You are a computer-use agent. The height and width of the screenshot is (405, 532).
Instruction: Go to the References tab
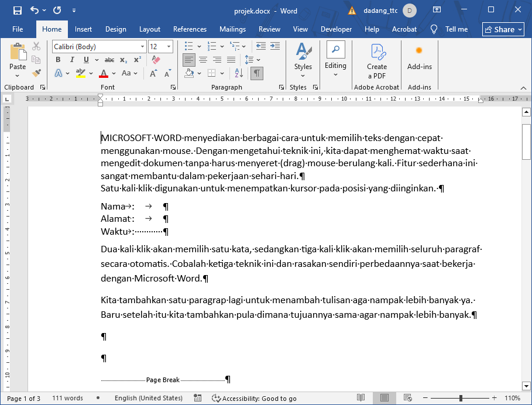[x=190, y=29]
